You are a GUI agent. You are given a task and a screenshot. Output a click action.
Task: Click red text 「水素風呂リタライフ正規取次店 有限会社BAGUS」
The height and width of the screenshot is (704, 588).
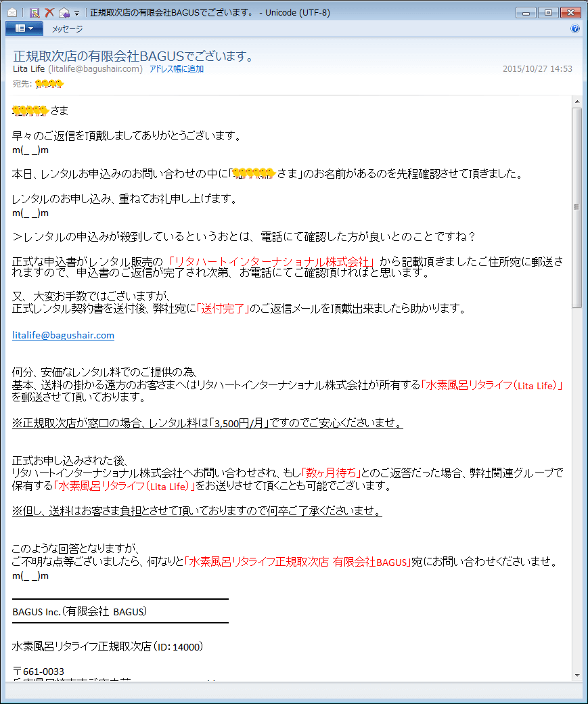click(298, 562)
